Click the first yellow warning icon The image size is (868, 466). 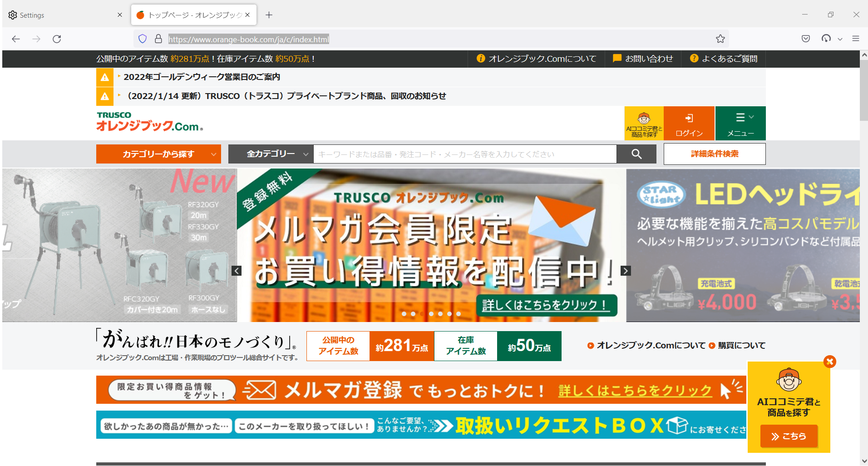[105, 77]
